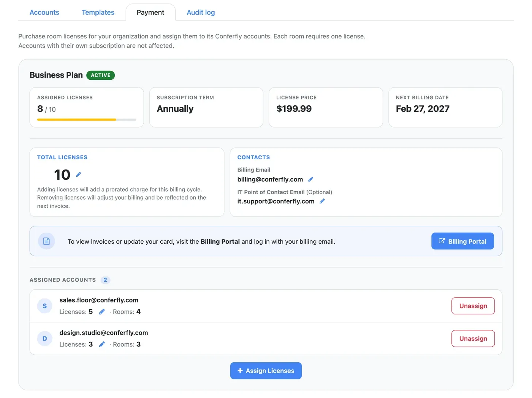View the Audit log tab
Screen dimensions: 532x398
(201, 12)
